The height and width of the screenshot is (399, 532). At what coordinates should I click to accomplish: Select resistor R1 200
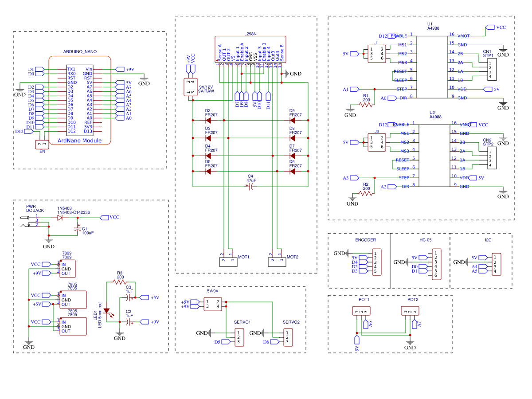(366, 105)
